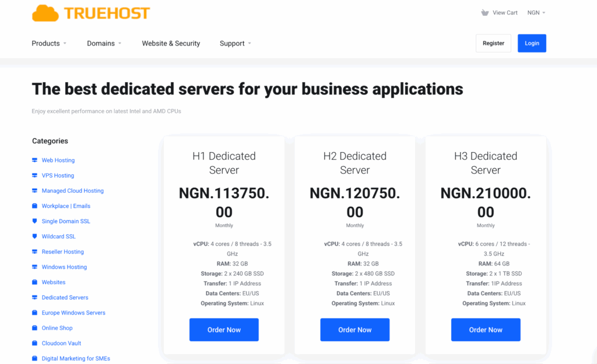Order the H2 Dedicated Server
The image size is (597, 364).
click(x=355, y=330)
